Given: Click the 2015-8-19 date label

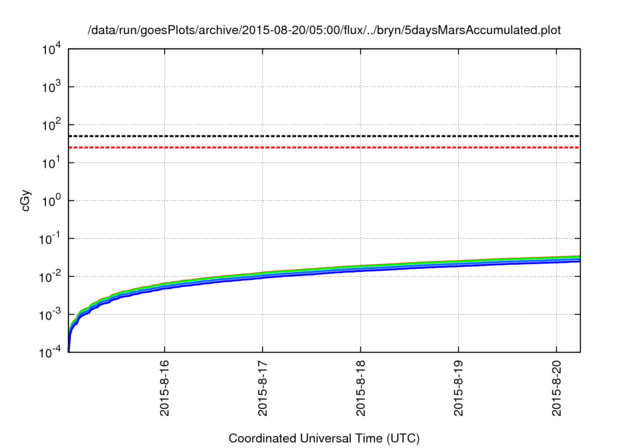Looking at the screenshot, I should pyautogui.click(x=458, y=388).
